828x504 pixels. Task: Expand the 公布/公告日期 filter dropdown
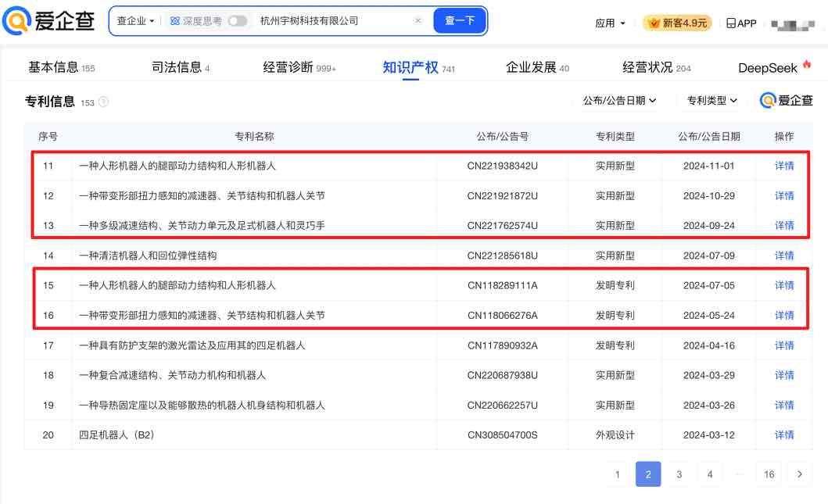[619, 100]
